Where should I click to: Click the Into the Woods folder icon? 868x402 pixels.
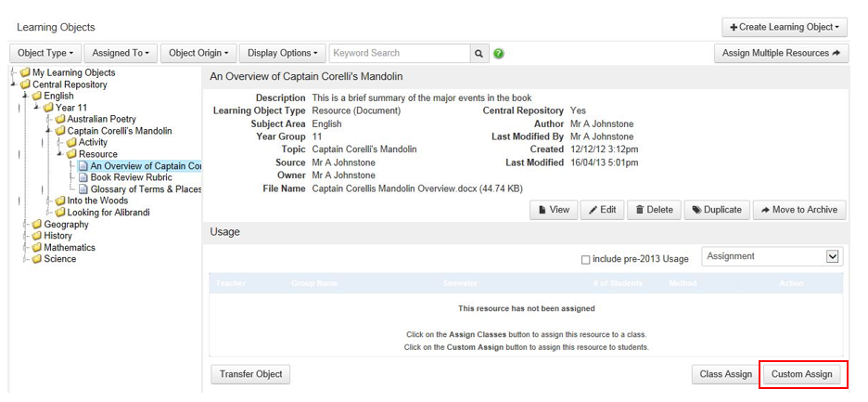(60, 201)
